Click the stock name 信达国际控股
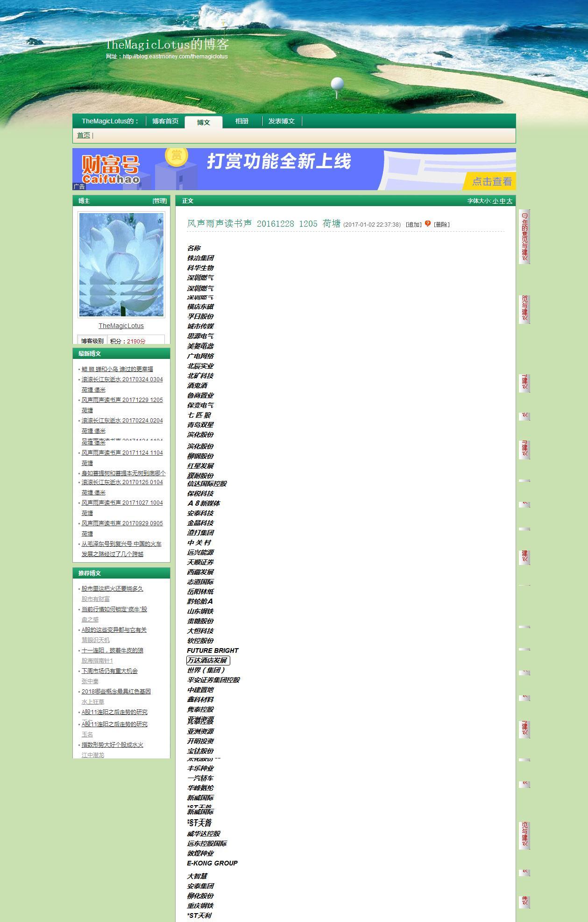This screenshot has height=922, width=588. click(x=207, y=484)
